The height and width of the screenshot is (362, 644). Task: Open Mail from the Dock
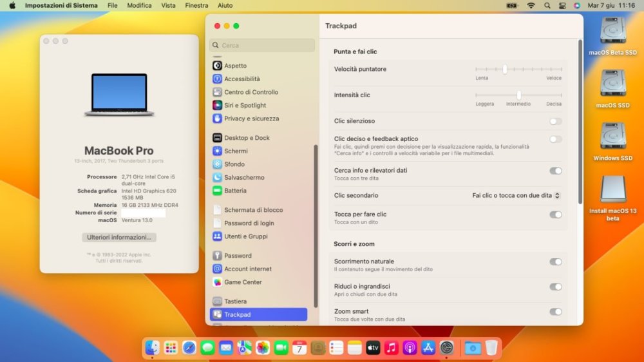coord(226,348)
